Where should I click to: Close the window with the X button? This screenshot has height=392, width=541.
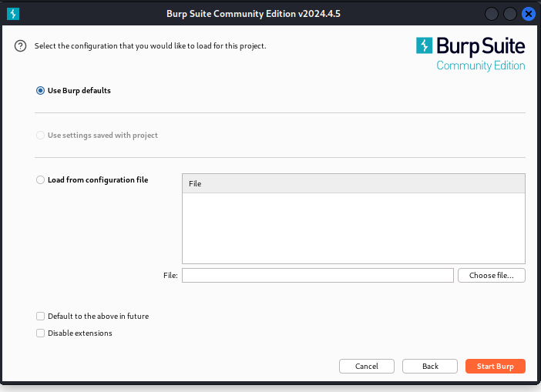point(528,14)
